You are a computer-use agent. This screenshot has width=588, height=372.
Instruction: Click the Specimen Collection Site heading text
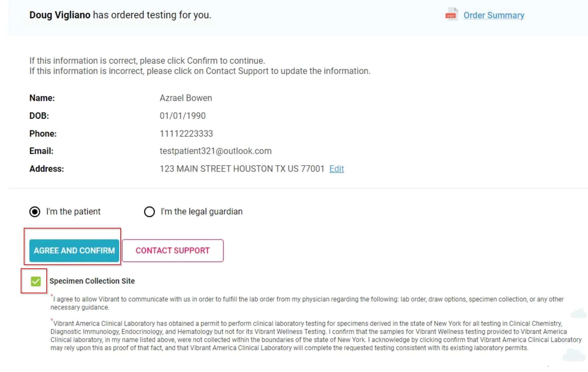[x=92, y=281]
